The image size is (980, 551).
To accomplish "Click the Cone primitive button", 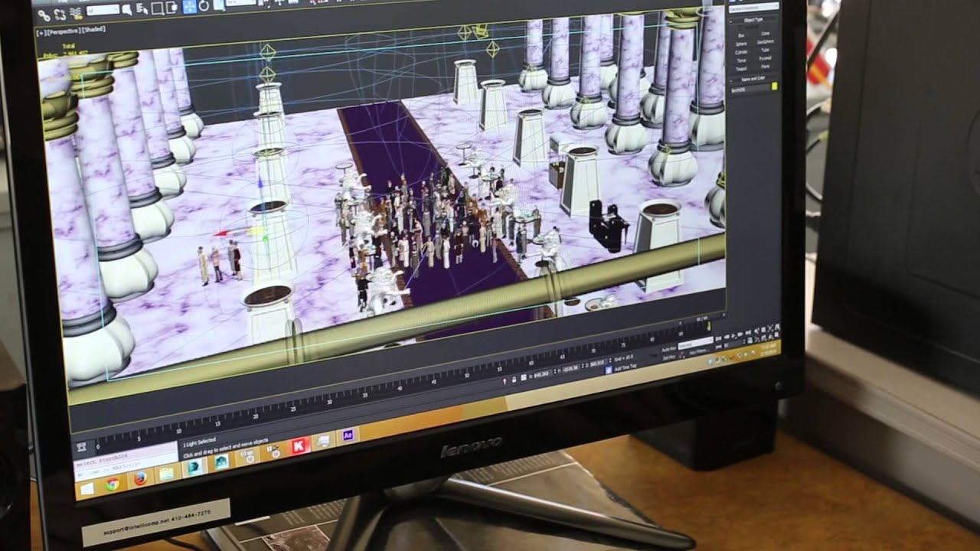I will [x=766, y=34].
